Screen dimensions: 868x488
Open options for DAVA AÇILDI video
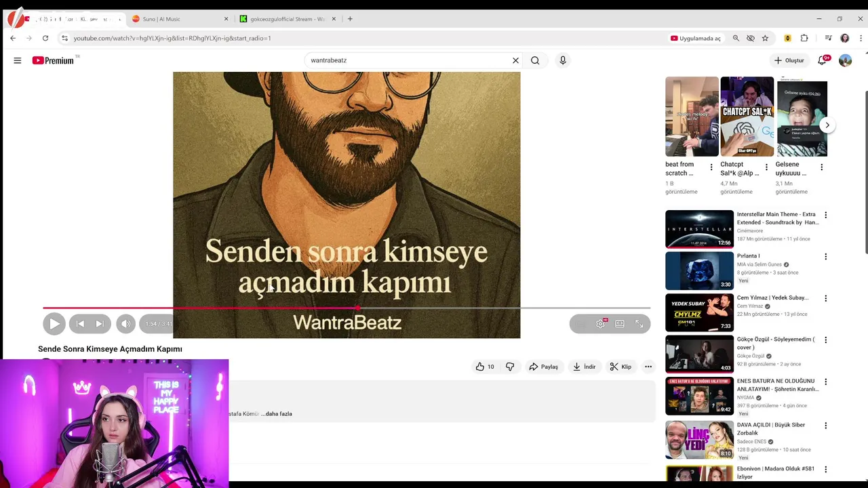[x=825, y=426]
